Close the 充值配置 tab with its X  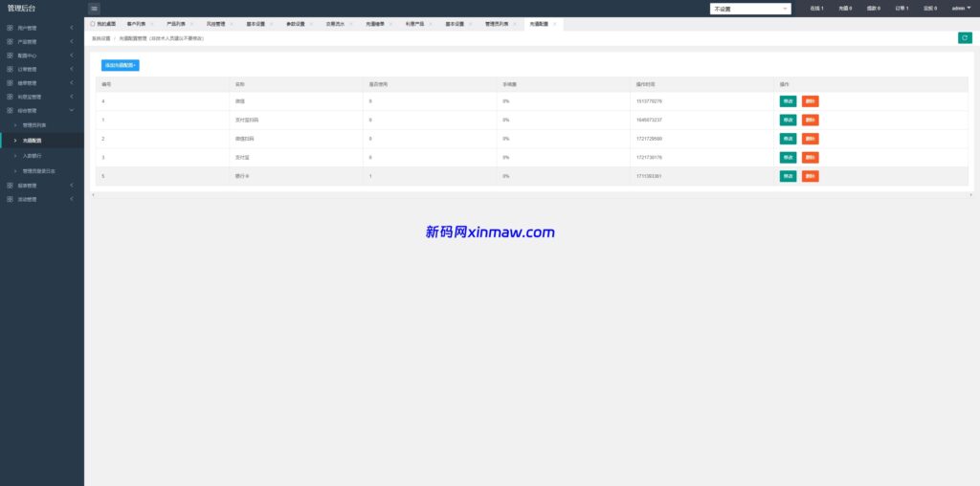tap(554, 23)
